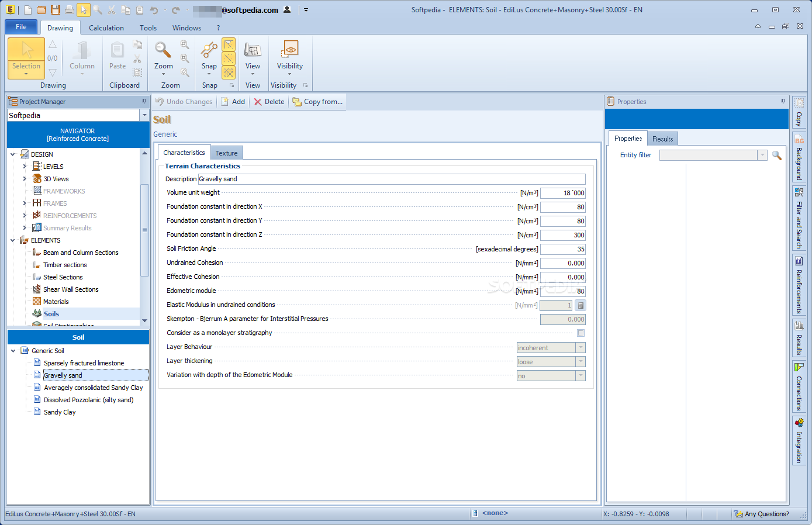Open Beam and Column Sections in navigator
Image resolution: width=812 pixels, height=525 pixels.
tap(81, 253)
